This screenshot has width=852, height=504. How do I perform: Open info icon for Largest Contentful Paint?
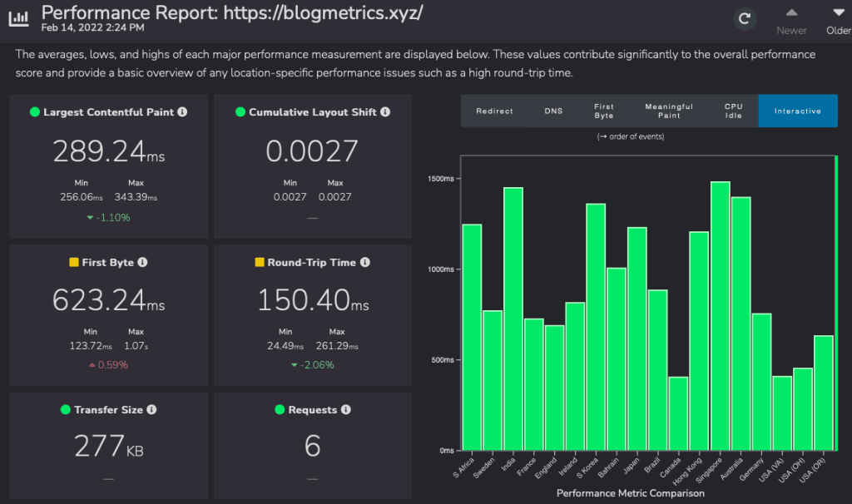tap(182, 111)
